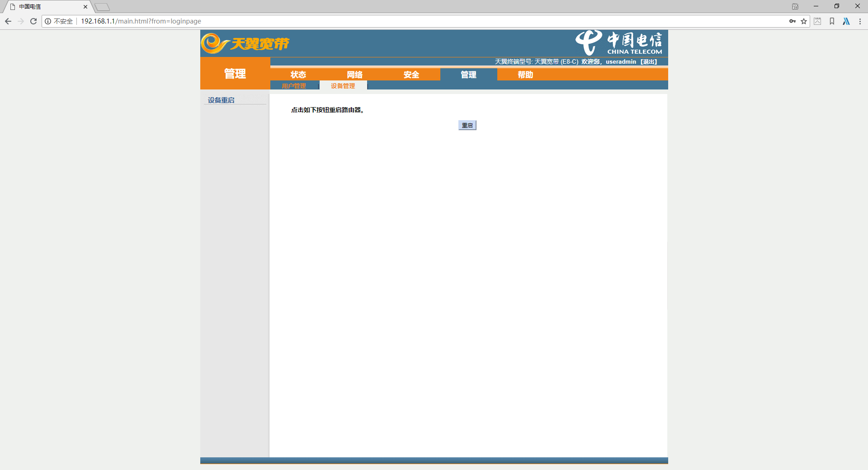
Task: Reload the router admin page
Action: point(33,21)
